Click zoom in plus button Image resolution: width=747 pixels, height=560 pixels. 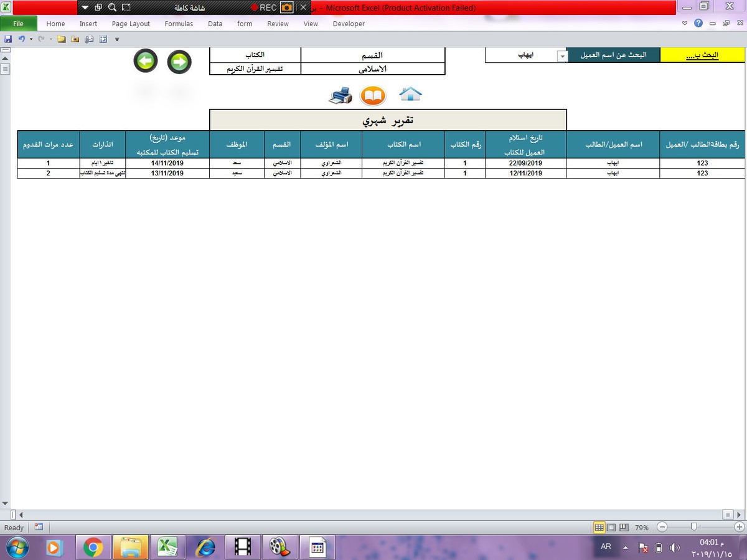coord(741,527)
